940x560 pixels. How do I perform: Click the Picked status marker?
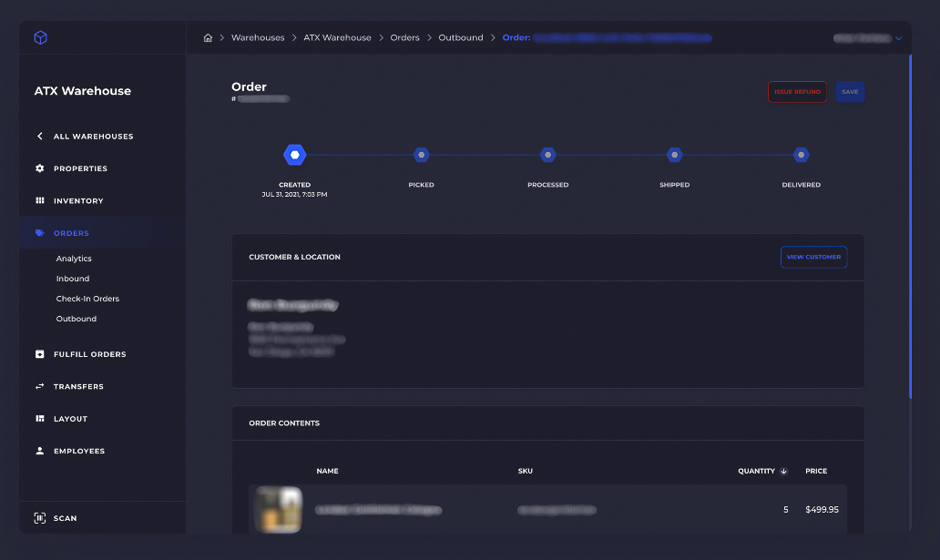pos(422,155)
